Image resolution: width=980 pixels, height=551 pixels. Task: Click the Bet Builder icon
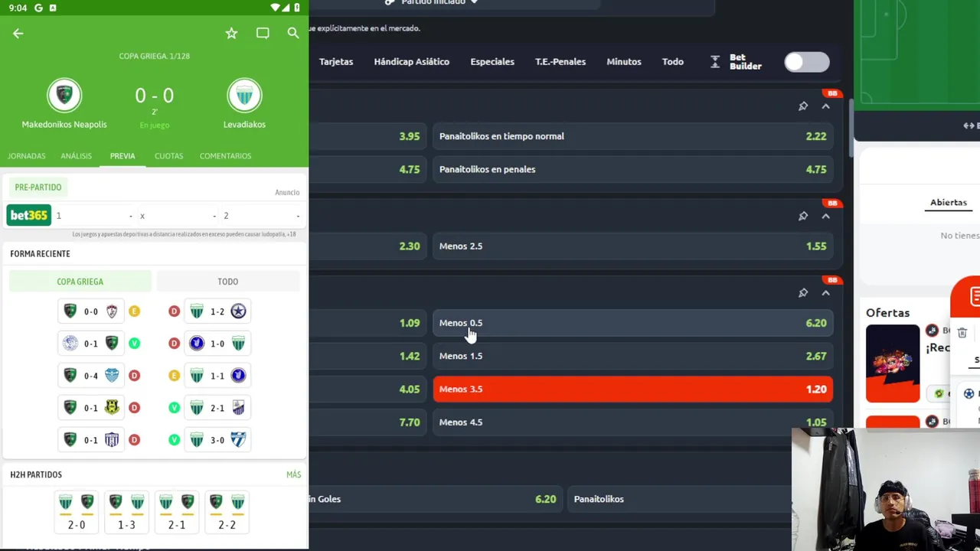715,62
